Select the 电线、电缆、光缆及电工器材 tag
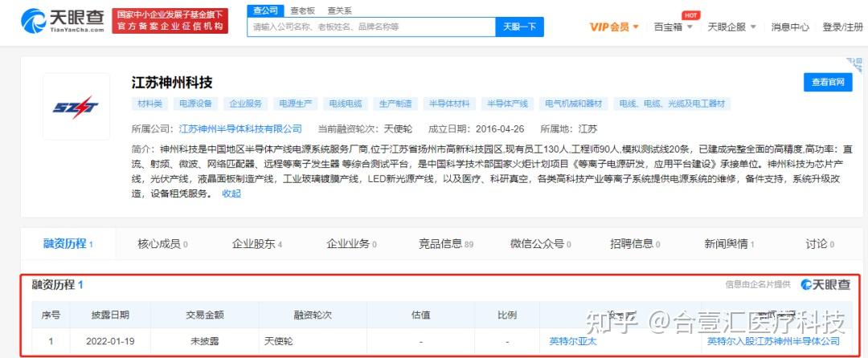This screenshot has height=358, width=868. coord(672,104)
